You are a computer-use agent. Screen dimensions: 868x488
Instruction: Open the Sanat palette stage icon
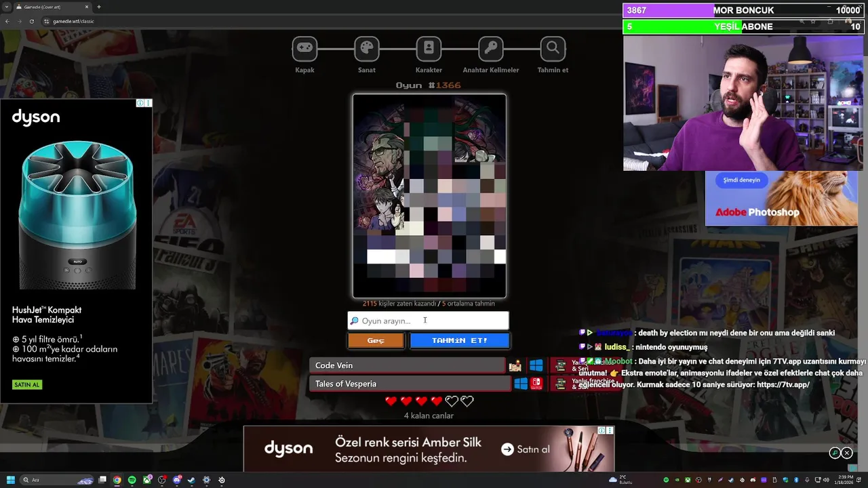(367, 48)
